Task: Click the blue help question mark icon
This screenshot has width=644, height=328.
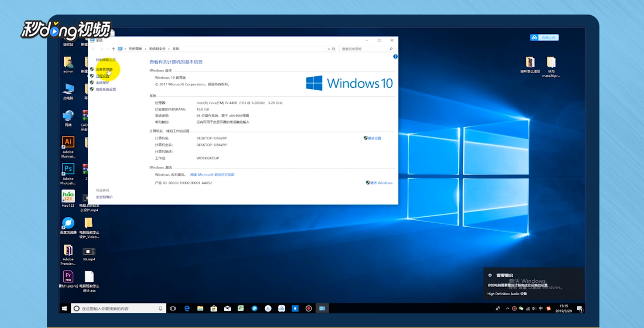Action: 395,56
